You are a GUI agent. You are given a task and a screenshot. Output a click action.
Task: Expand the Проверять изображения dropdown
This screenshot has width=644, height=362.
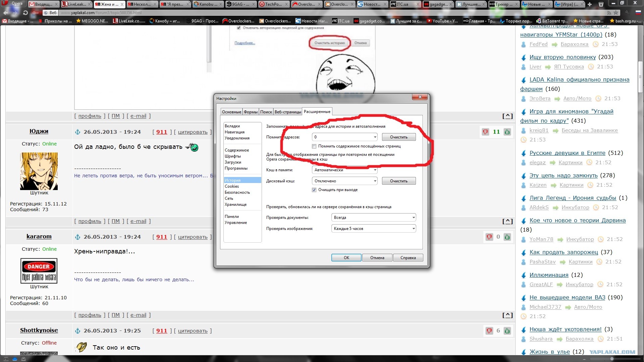(413, 229)
